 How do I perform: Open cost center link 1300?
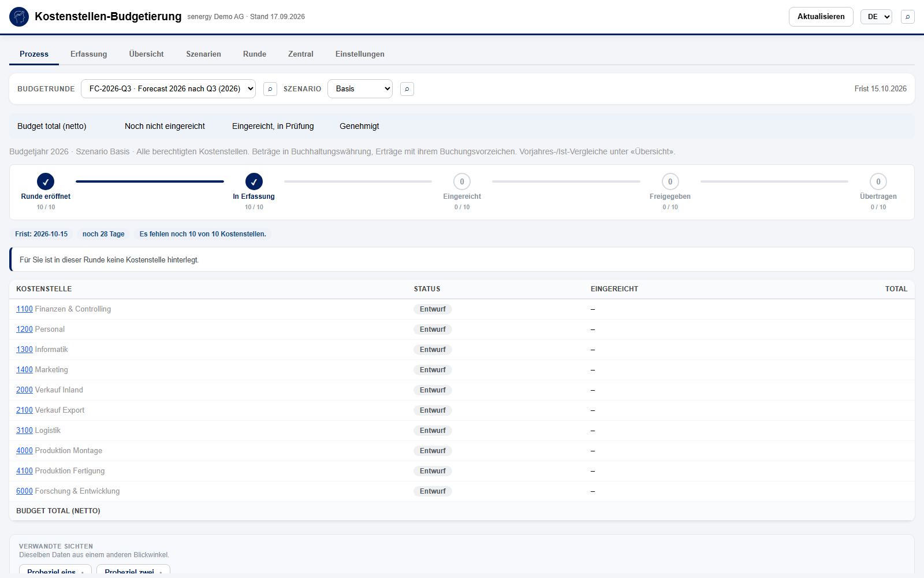coord(24,350)
